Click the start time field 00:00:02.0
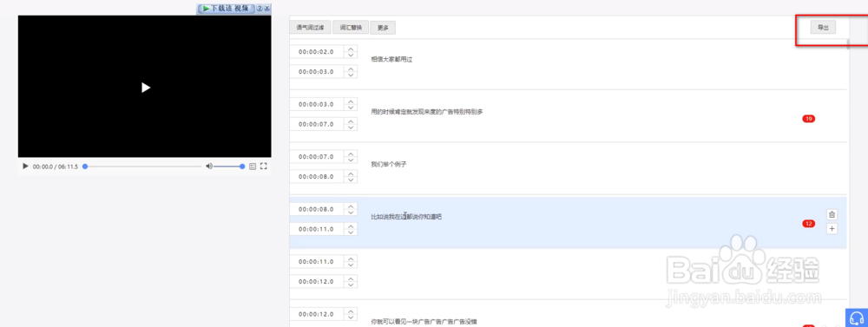This screenshot has height=327, width=868. 317,52
